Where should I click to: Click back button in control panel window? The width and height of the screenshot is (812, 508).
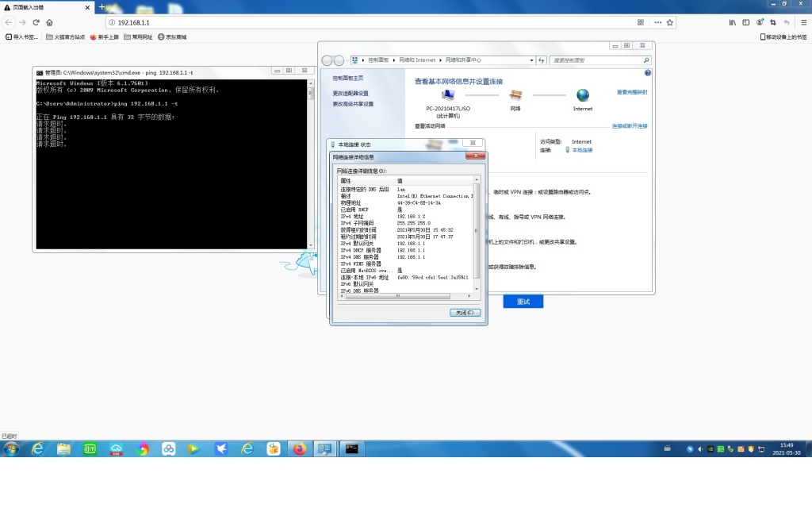pos(327,60)
